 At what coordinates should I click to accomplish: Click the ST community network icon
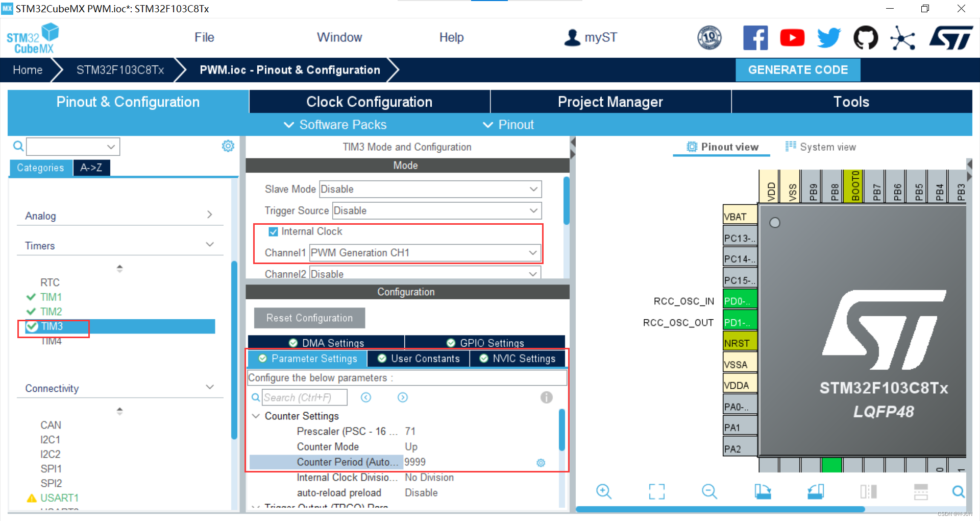coord(902,38)
